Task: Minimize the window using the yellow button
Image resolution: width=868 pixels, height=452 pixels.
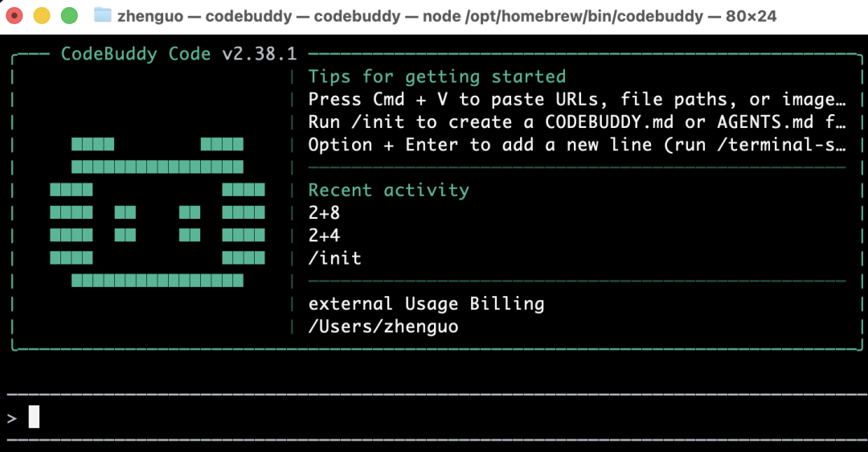Action: pos(42,15)
